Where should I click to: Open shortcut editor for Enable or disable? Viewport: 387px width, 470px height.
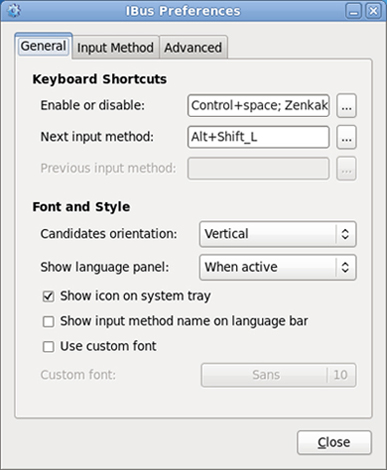[346, 106]
